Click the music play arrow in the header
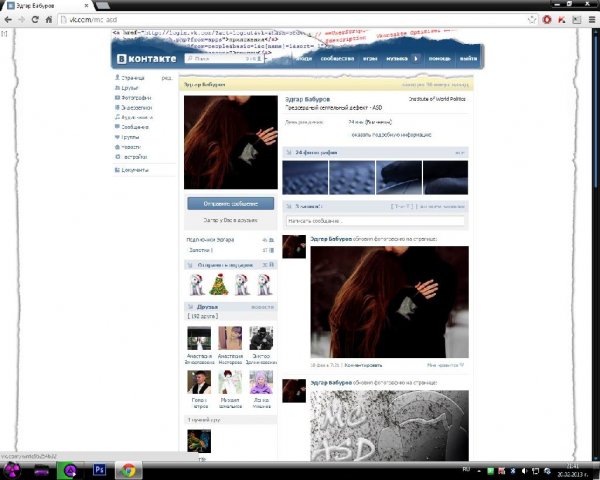600x480 pixels. point(416,59)
